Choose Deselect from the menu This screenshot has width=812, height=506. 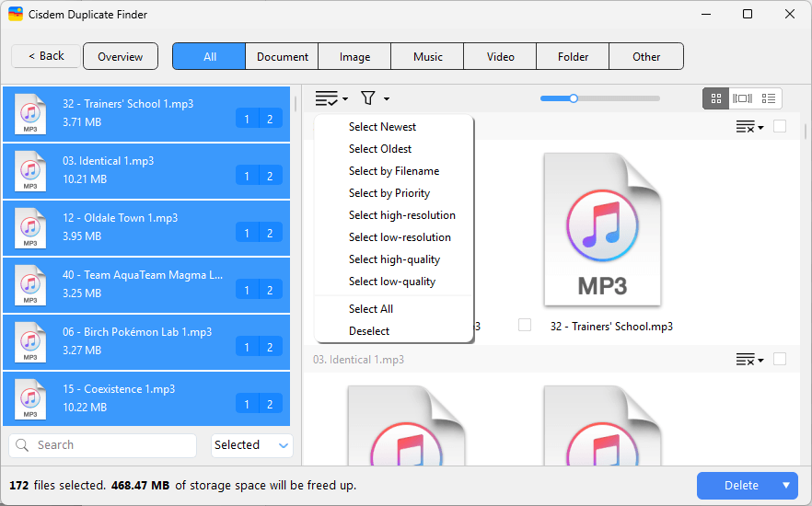394,331
